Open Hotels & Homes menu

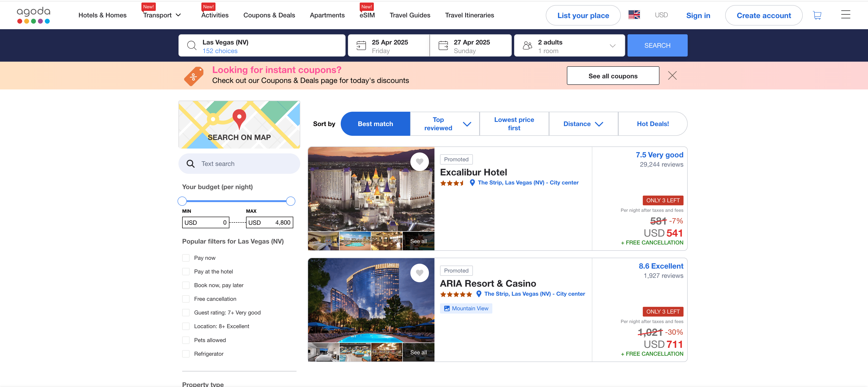pos(103,15)
